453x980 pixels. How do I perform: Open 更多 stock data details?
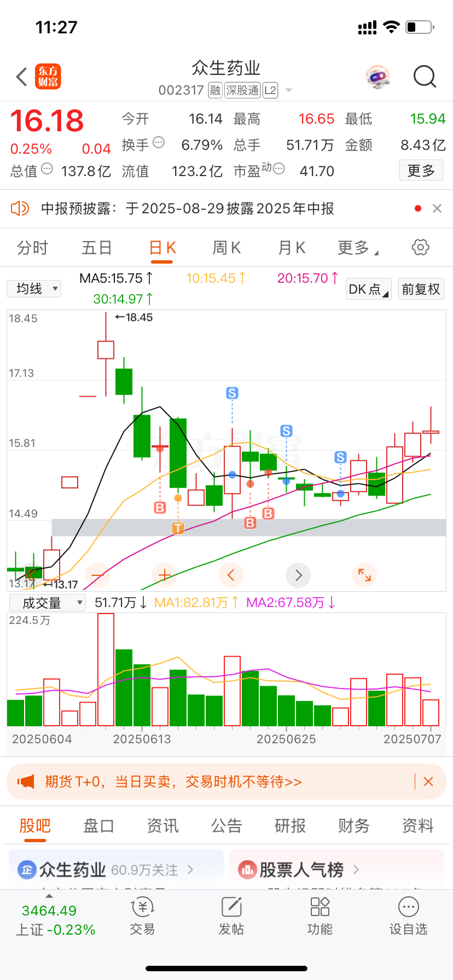tap(421, 171)
